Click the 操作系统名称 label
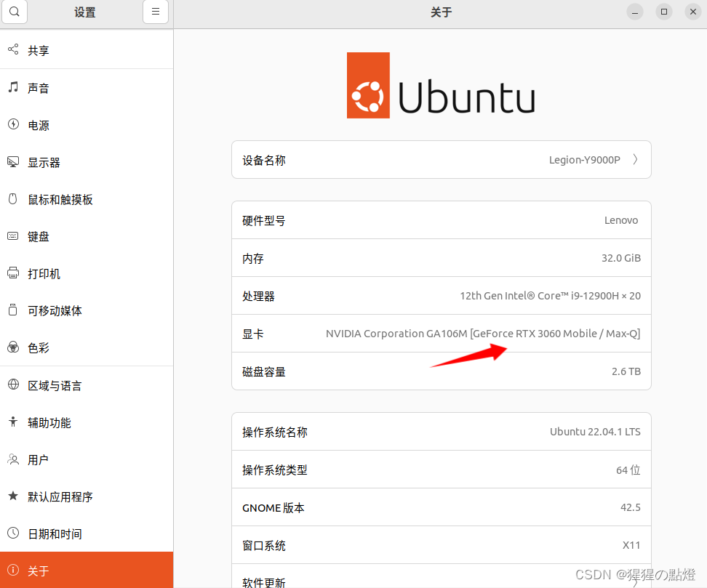707x588 pixels. tap(275, 432)
